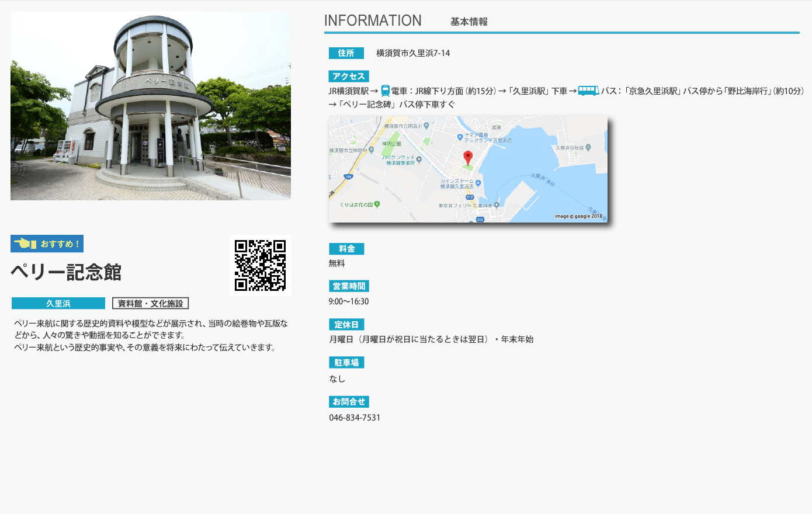Click the 東京湾フェリー久里浜港 map marker
Screen dimensions: 812x514
tap(497, 205)
